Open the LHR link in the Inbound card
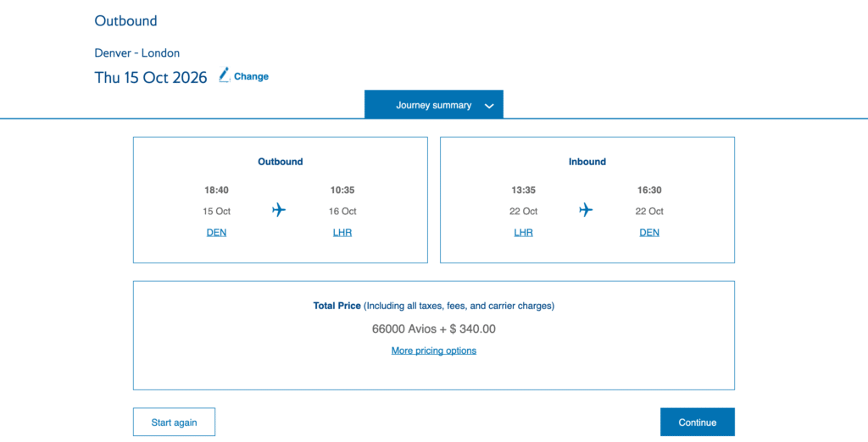Viewport: 868px width, 442px height. [x=523, y=232]
